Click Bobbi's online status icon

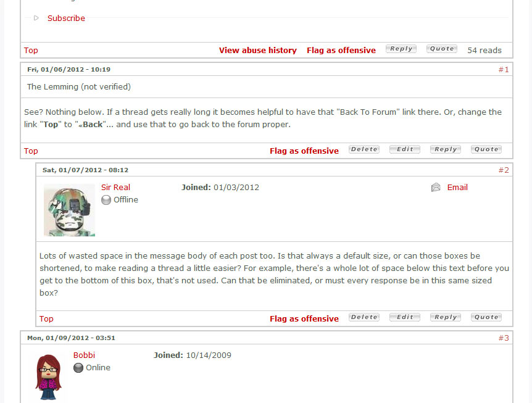coord(78,368)
